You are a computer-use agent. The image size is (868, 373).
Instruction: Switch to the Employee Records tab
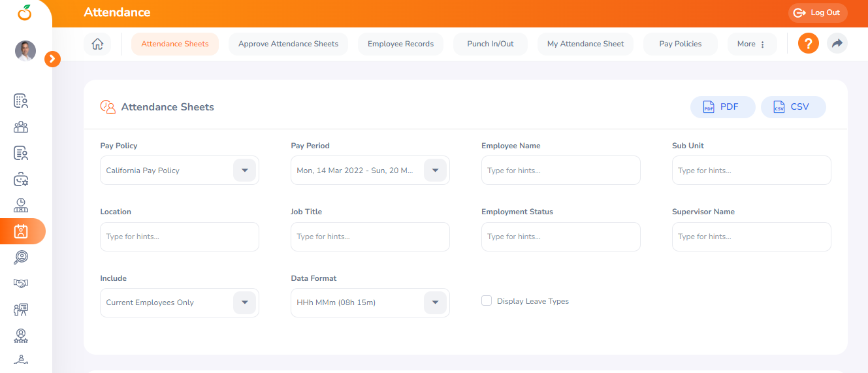[400, 44]
